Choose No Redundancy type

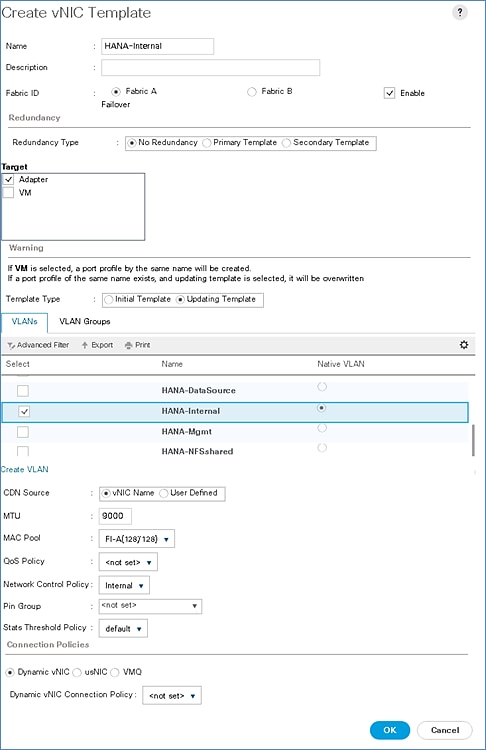click(x=132, y=143)
